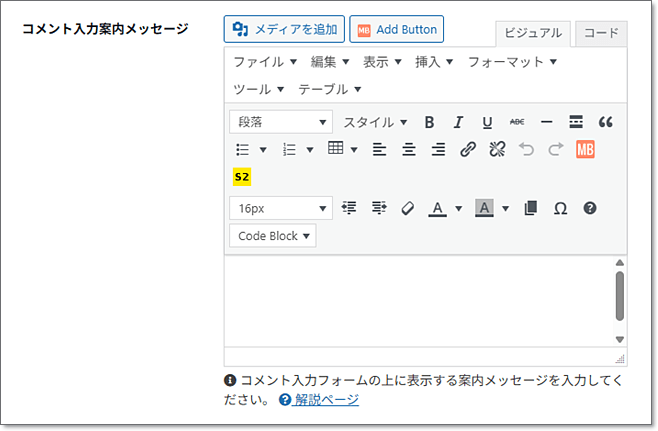Apply underline formatting
The image size is (658, 431).
point(487,122)
